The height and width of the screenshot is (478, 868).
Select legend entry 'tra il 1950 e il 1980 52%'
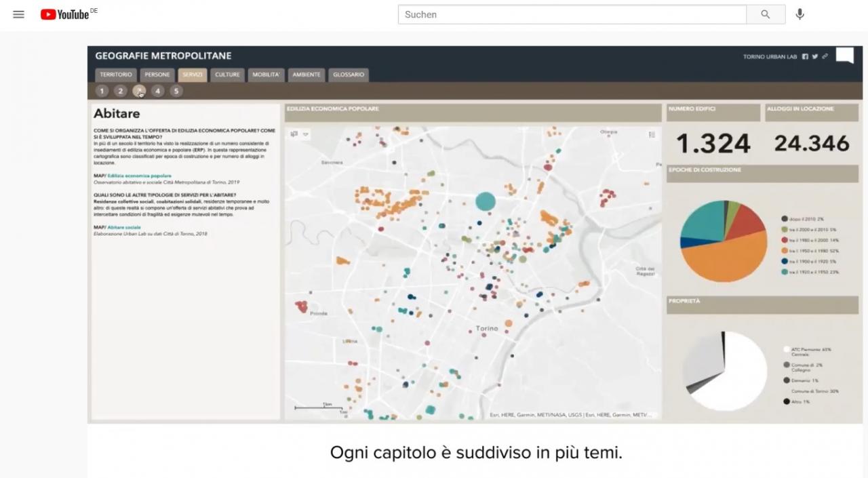[x=810, y=251]
